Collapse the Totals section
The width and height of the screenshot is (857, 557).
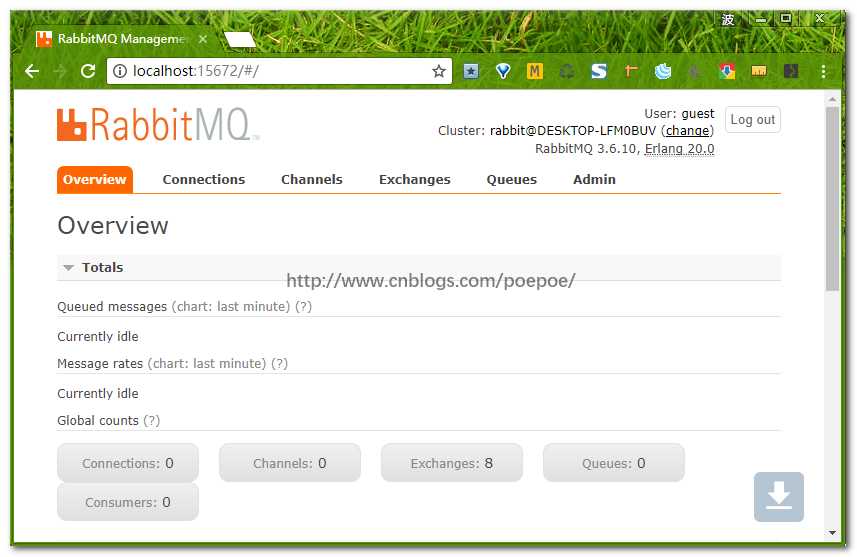pos(419,267)
